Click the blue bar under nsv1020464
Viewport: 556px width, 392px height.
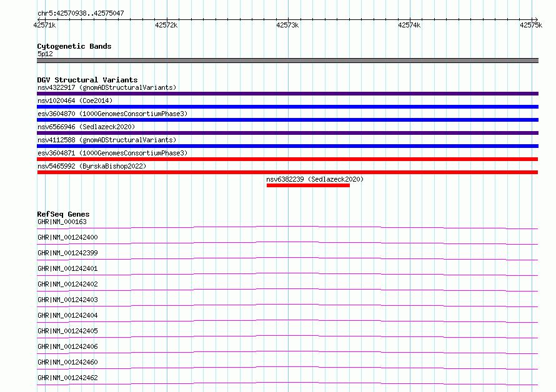[287, 107]
